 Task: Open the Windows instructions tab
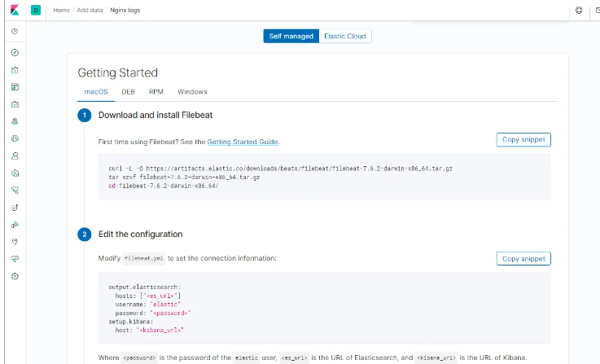(x=192, y=92)
